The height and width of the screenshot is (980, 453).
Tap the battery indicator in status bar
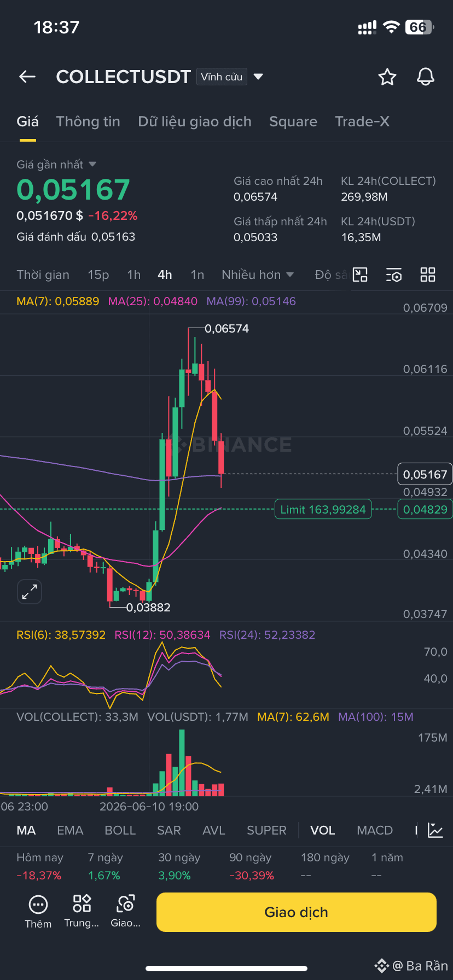tap(420, 27)
